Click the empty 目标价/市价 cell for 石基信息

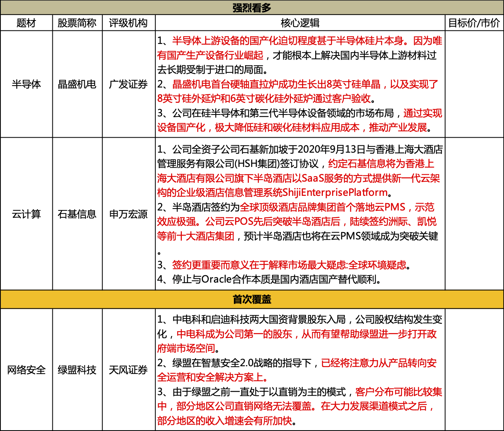click(474, 214)
